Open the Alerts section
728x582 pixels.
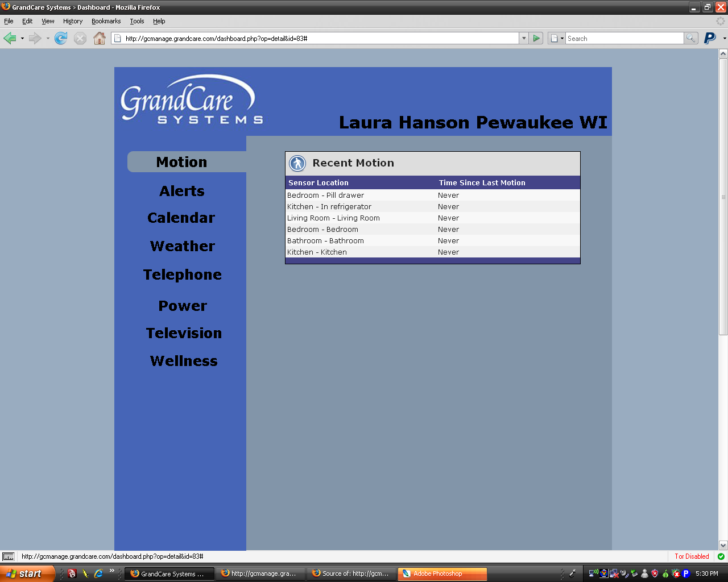pos(182,191)
